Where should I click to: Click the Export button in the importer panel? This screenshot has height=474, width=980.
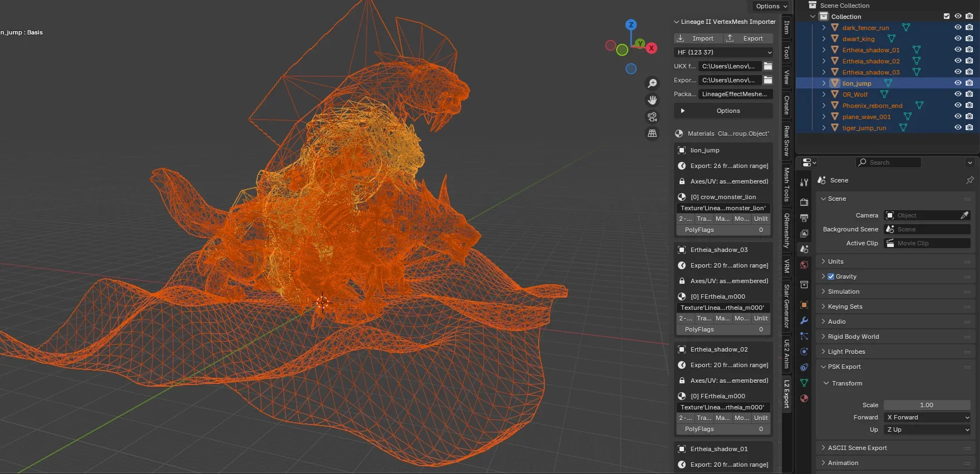pyautogui.click(x=748, y=38)
